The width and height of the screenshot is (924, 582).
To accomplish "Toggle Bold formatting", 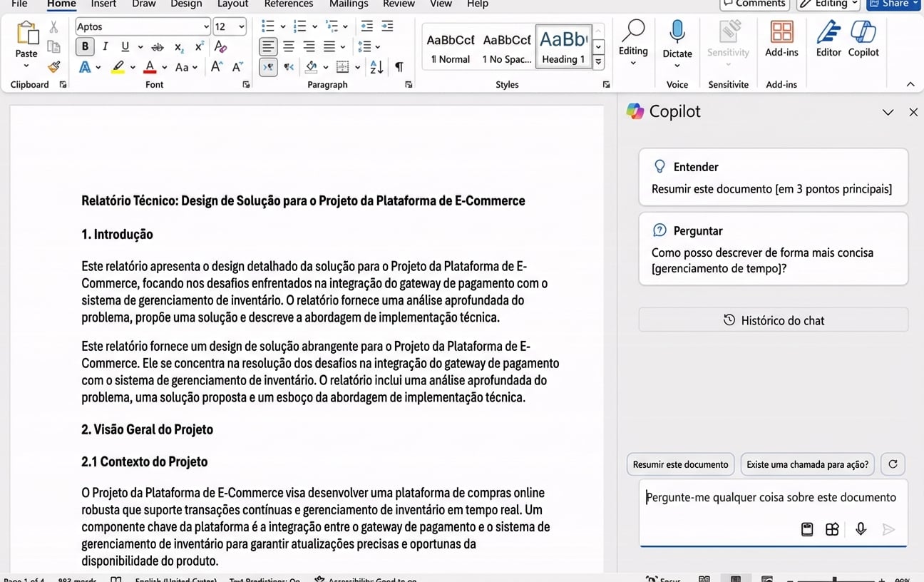I will tap(85, 46).
